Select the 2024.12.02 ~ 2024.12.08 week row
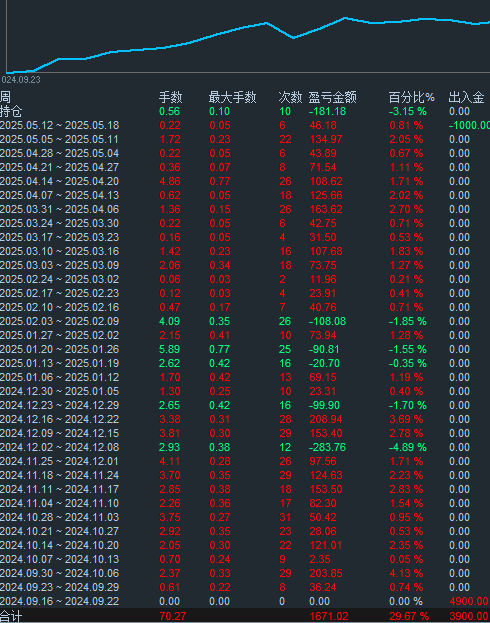490x623 pixels. coord(245,447)
